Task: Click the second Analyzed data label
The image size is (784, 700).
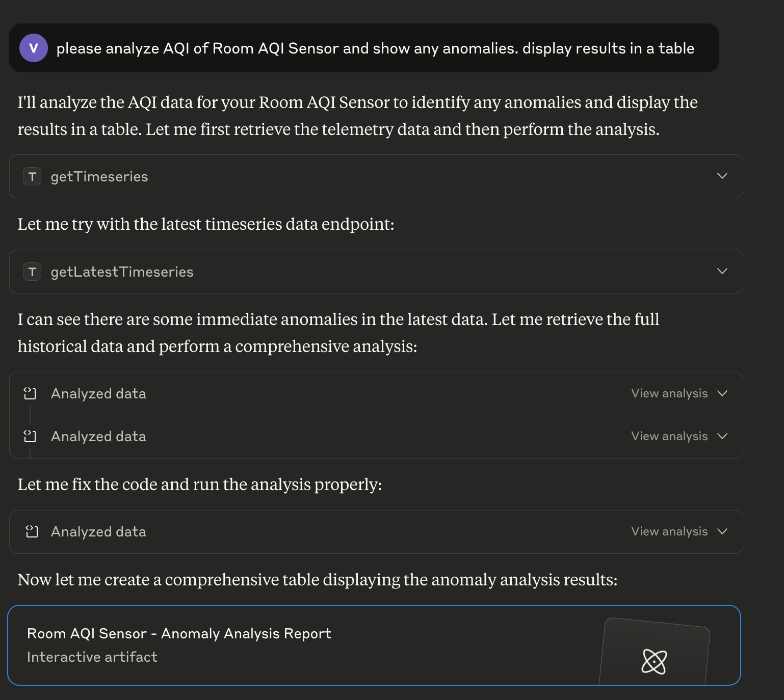Action: pos(98,436)
